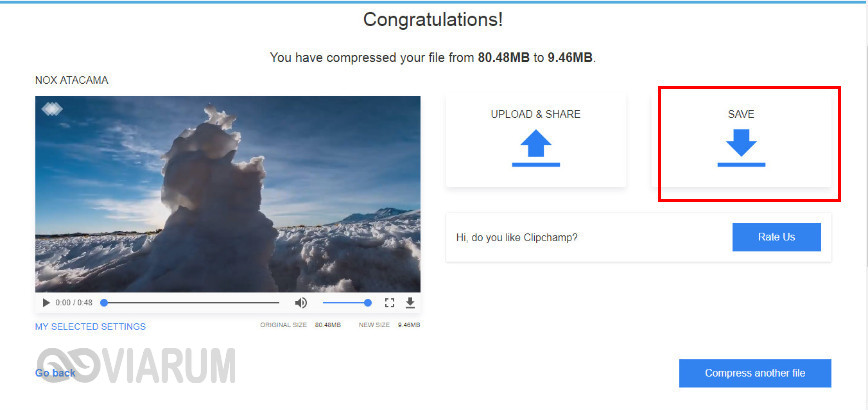Play the NOX ATACAMA video
The image size is (868, 410).
click(x=46, y=303)
